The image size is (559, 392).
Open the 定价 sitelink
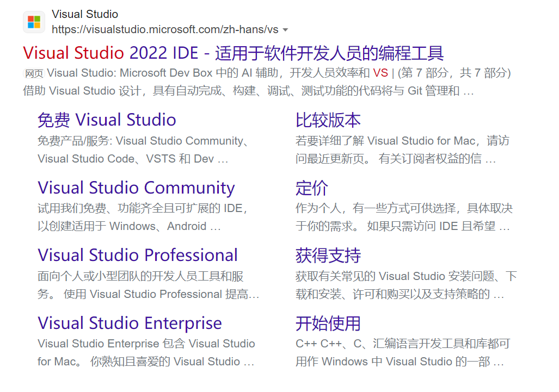coord(311,188)
